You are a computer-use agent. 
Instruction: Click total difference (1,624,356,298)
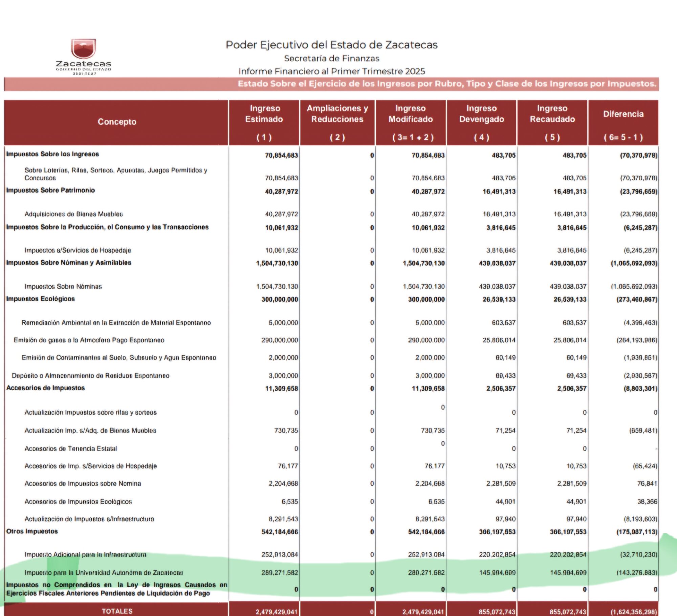tap(634, 612)
